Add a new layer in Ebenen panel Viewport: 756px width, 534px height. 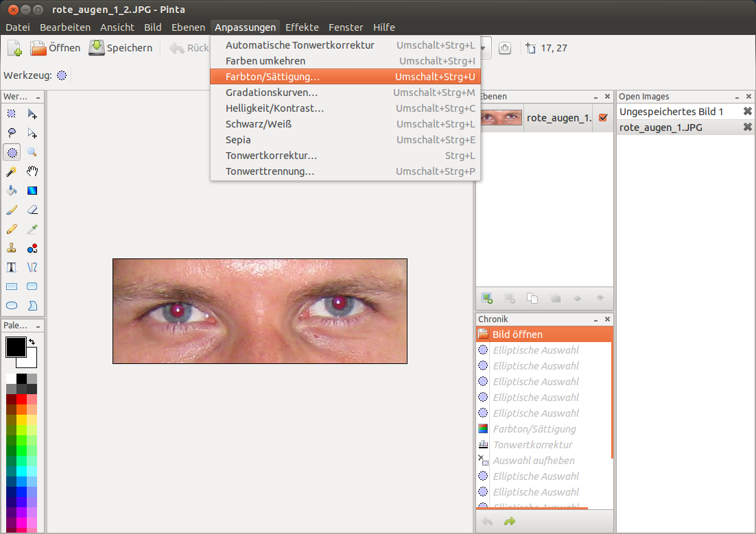487,298
